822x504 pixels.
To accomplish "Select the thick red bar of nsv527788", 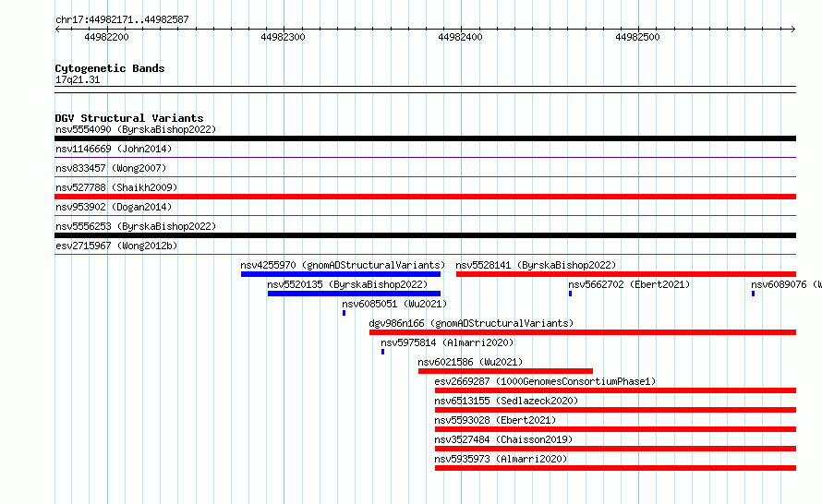I will click(x=425, y=197).
